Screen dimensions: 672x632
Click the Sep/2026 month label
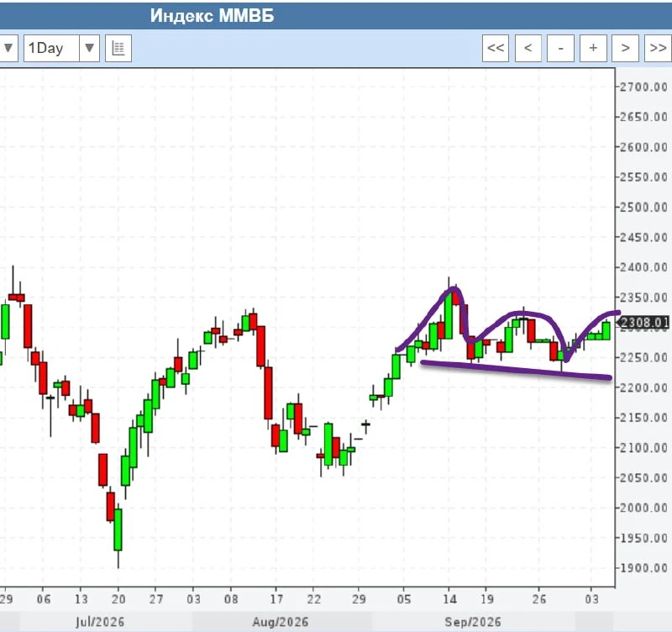click(473, 622)
